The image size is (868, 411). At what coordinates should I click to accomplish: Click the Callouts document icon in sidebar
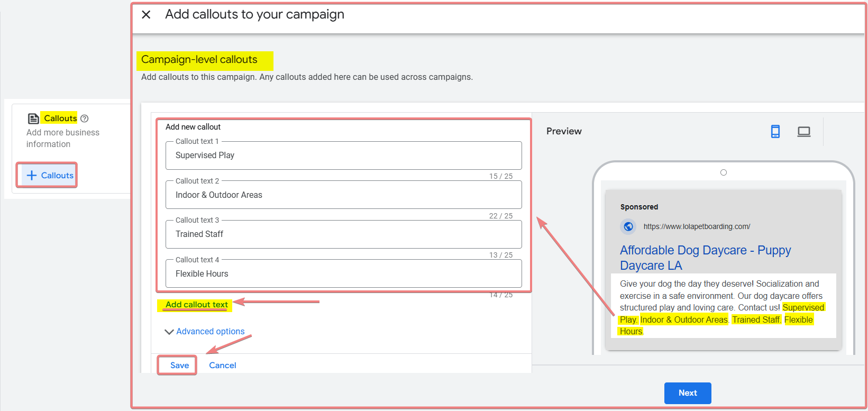[x=33, y=118]
